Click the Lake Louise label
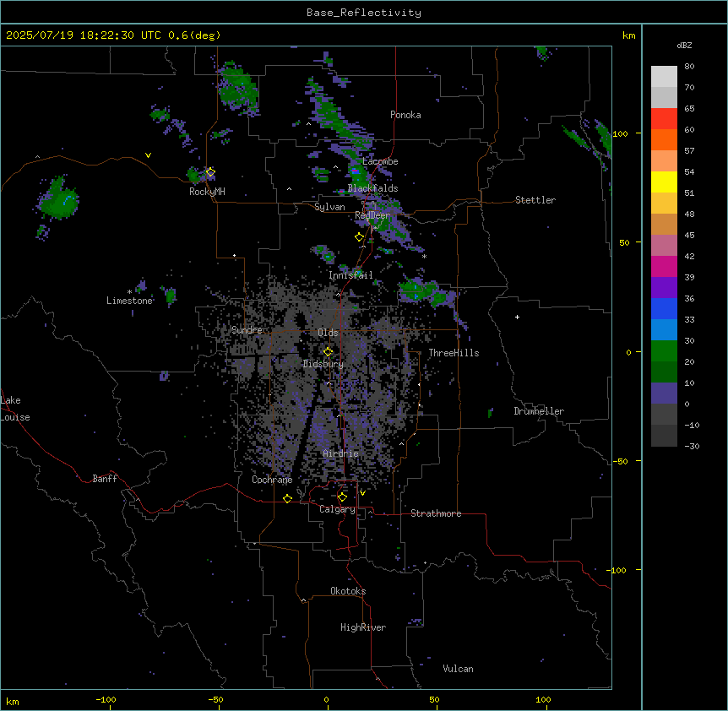Image resolution: width=728 pixels, height=711 pixels. coord(15,409)
